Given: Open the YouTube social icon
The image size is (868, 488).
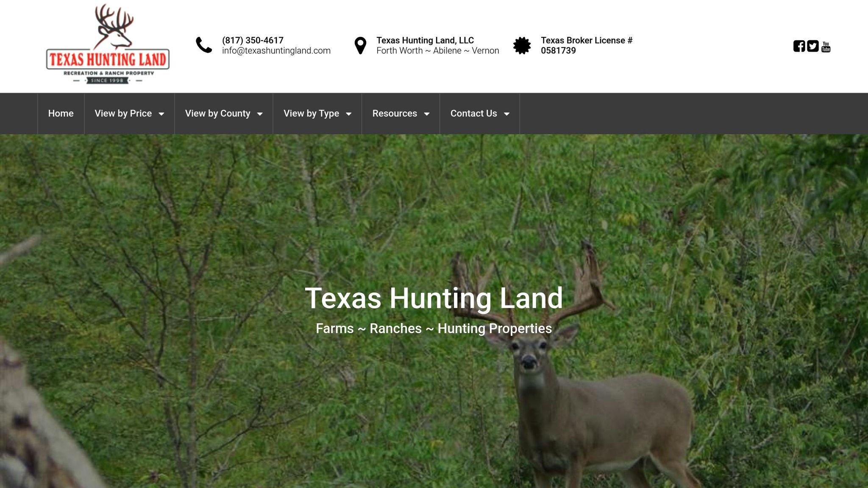Looking at the screenshot, I should click(x=826, y=47).
